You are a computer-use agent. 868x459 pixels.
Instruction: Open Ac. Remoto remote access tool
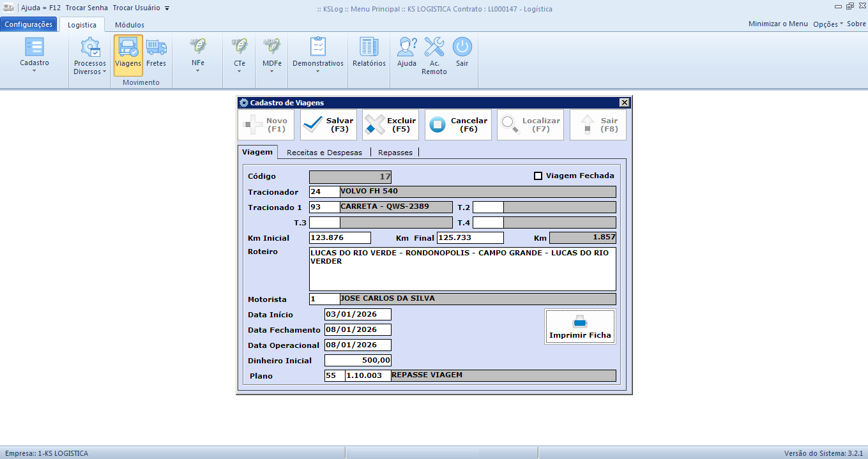pos(434,55)
